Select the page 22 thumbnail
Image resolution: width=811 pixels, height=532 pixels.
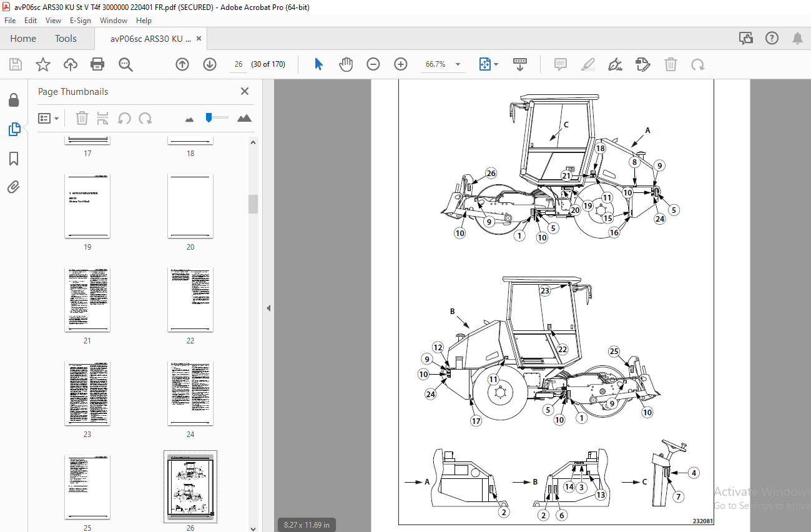[x=190, y=300]
